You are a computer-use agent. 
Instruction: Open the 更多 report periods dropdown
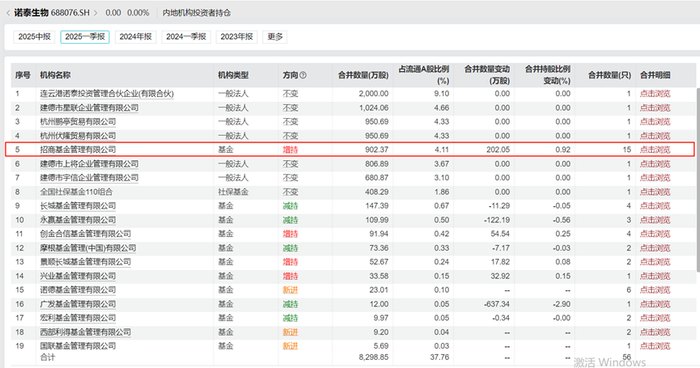coord(275,37)
